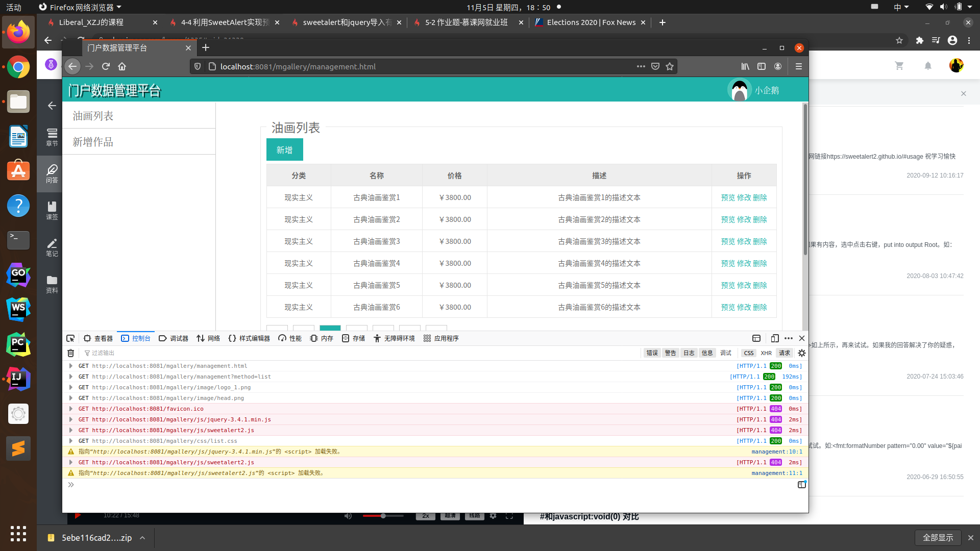Toggle CSS filter in console

749,353
